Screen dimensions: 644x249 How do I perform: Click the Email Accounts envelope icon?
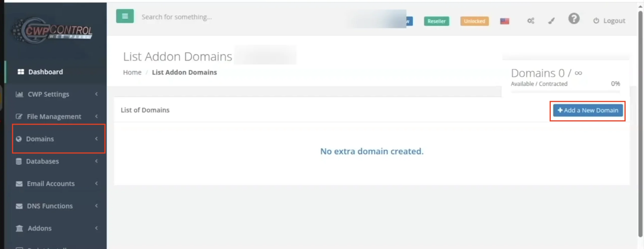click(x=19, y=184)
